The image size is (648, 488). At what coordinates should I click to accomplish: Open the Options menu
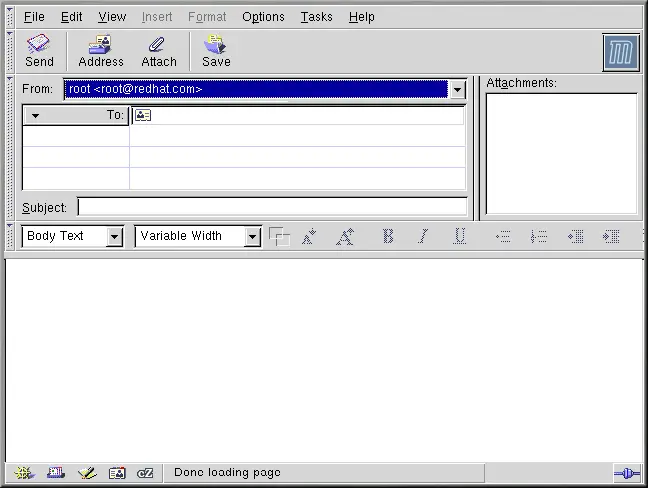coord(263,17)
